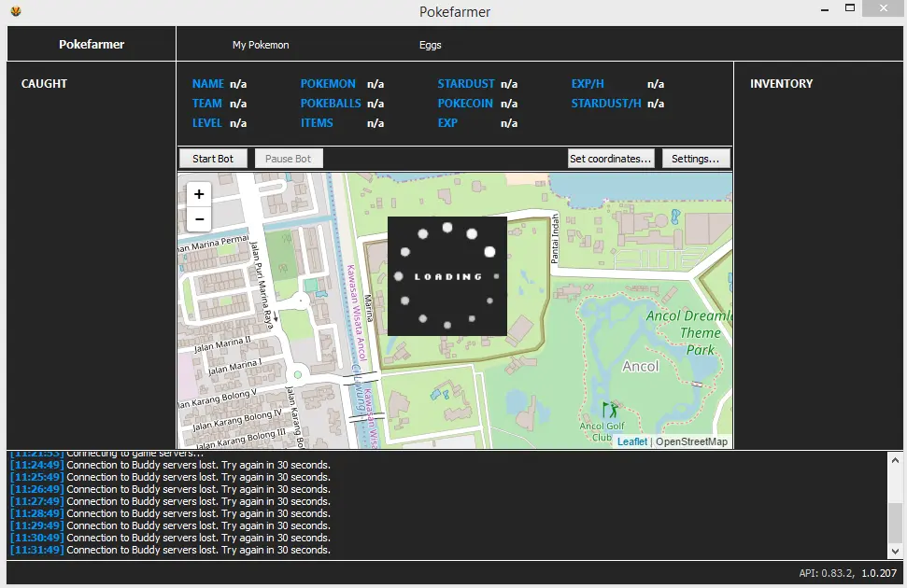Click the INVENTORY panel header
Screen dimensions: 907x588
(x=781, y=84)
